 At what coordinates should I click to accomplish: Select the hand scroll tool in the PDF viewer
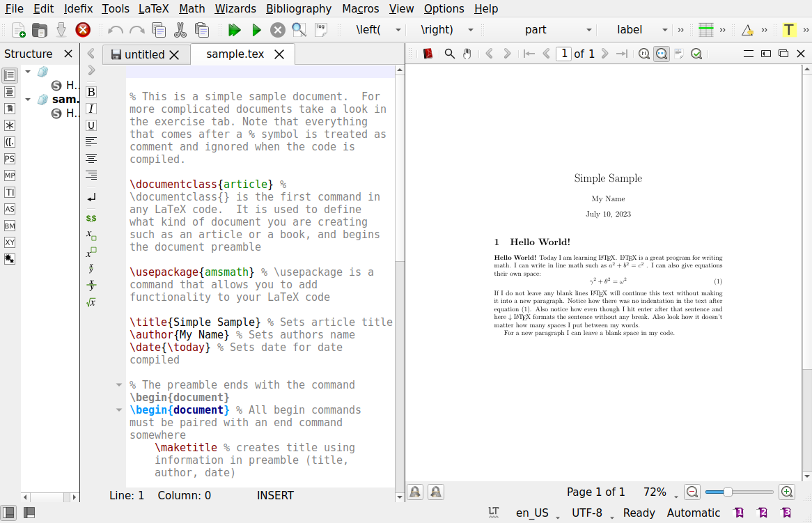pyautogui.click(x=467, y=54)
